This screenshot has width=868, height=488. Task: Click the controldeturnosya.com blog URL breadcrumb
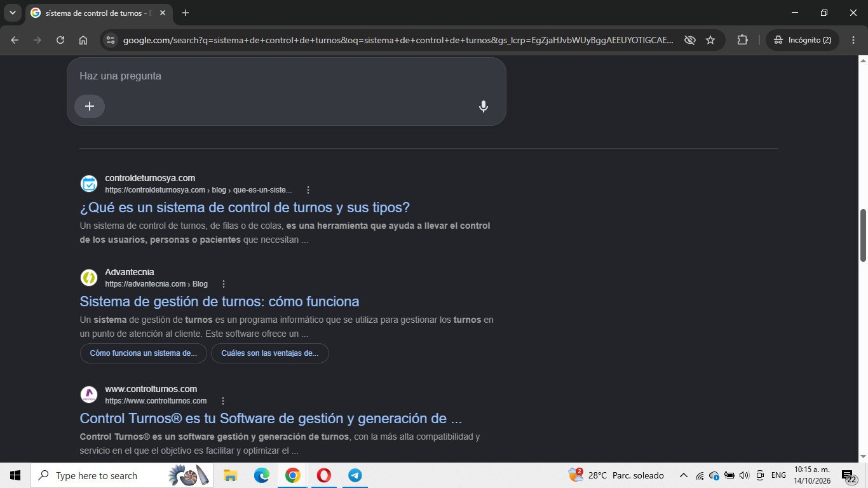point(198,190)
